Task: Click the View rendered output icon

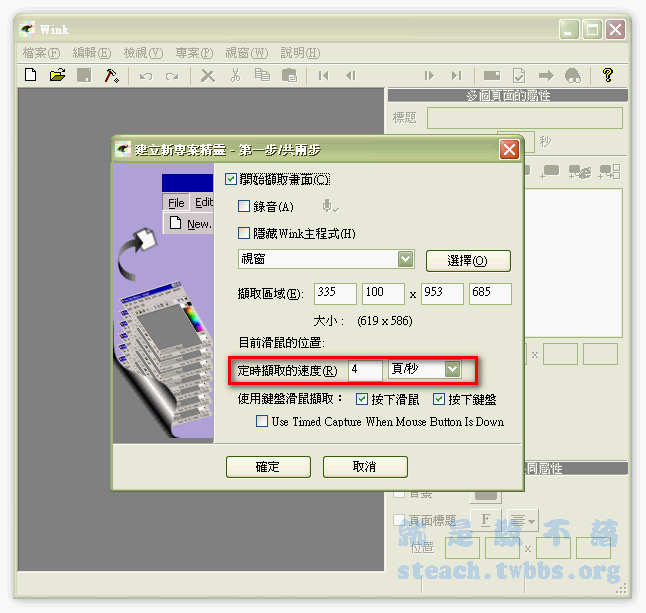Action: point(519,75)
